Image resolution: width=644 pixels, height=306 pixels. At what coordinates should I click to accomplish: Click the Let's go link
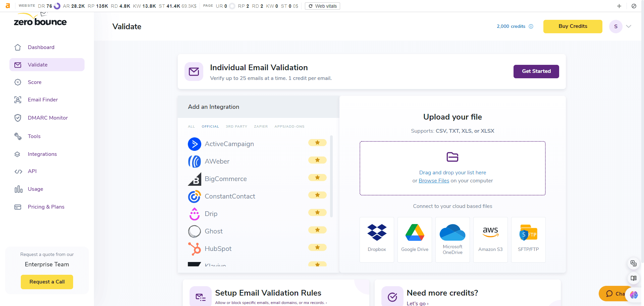(x=418, y=303)
